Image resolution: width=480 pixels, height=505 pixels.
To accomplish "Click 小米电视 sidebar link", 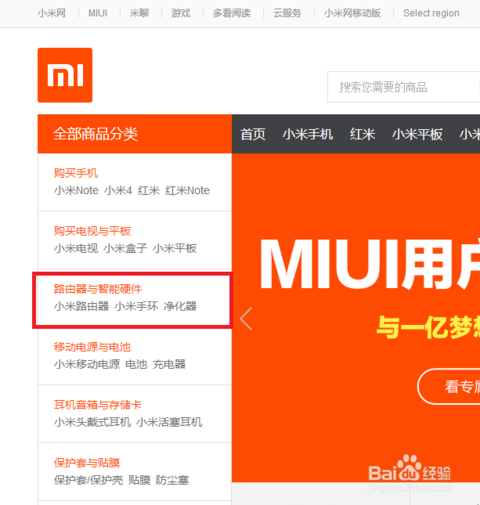I will (76, 248).
